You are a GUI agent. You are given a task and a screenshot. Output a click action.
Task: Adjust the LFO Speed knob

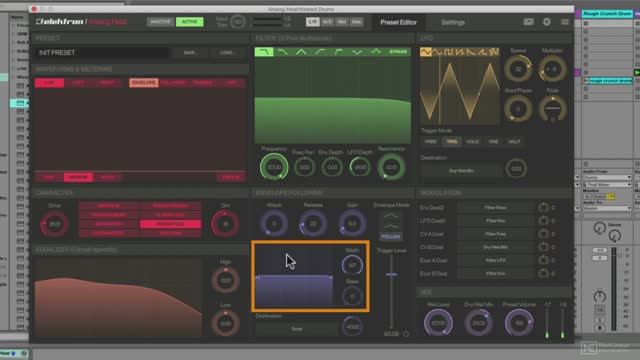pos(518,69)
